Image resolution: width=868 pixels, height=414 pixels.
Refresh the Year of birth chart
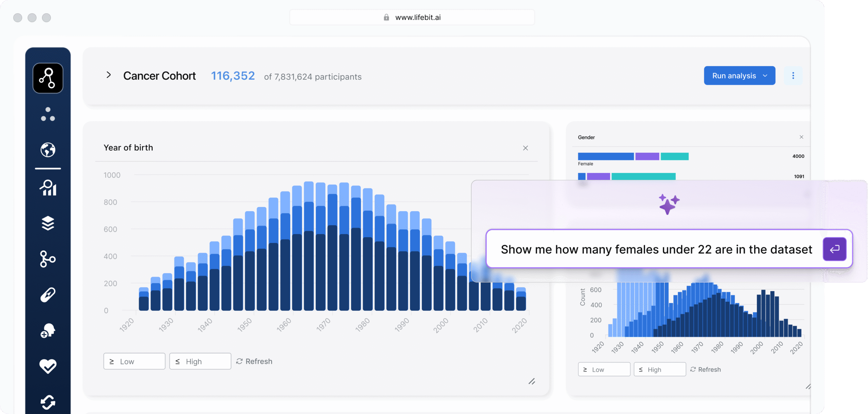(254, 361)
